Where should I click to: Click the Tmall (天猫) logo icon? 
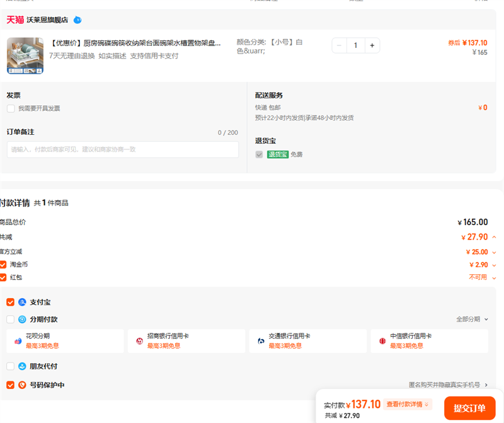pyautogui.click(x=15, y=20)
